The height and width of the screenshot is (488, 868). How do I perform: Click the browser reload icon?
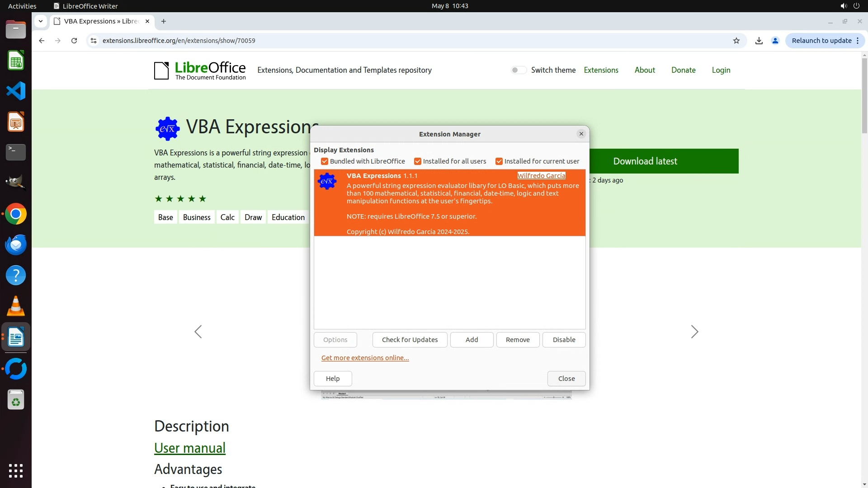click(74, 41)
